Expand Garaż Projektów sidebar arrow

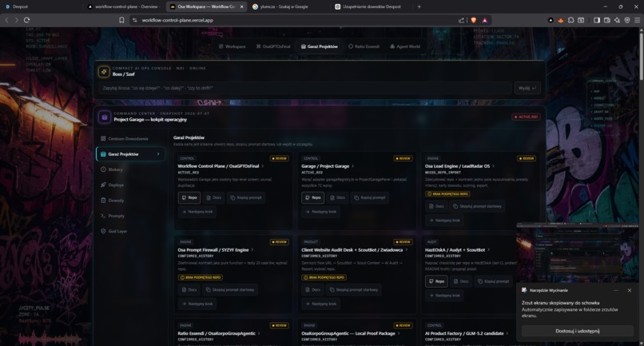coord(158,154)
